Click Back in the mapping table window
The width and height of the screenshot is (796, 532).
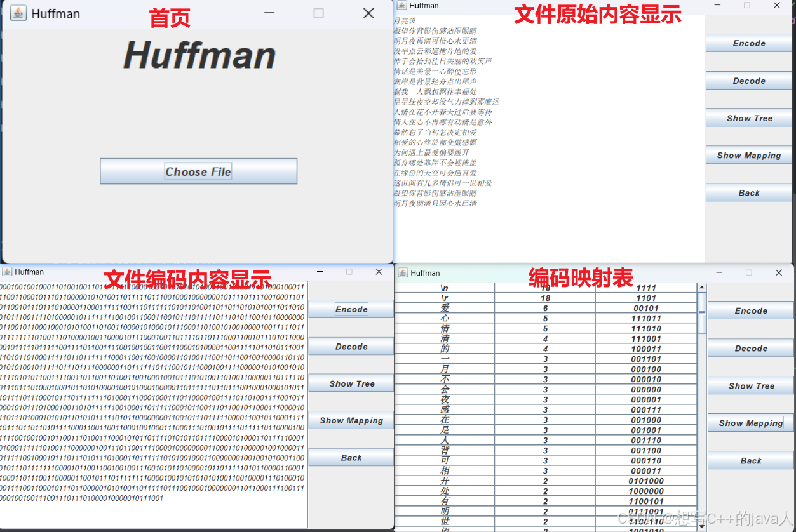click(x=750, y=460)
